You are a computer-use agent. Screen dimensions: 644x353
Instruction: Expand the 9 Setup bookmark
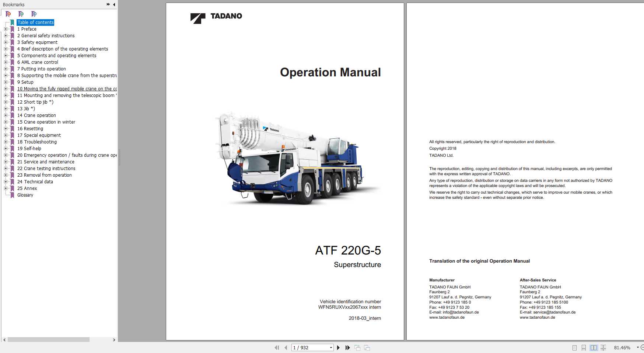6,82
